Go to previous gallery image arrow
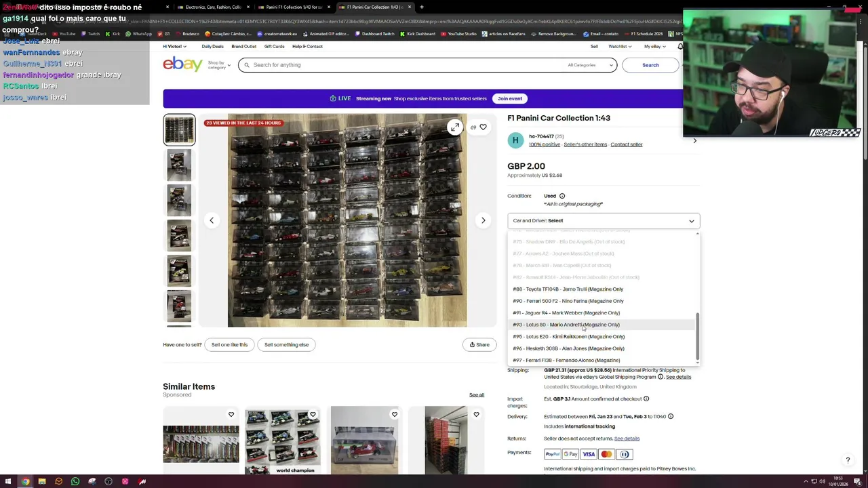868x488 pixels. tap(211, 220)
